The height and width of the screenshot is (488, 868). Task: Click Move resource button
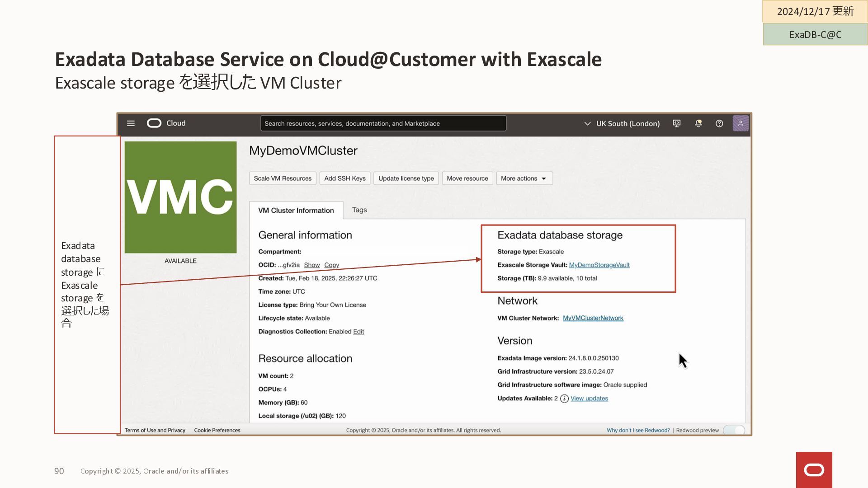(x=467, y=178)
